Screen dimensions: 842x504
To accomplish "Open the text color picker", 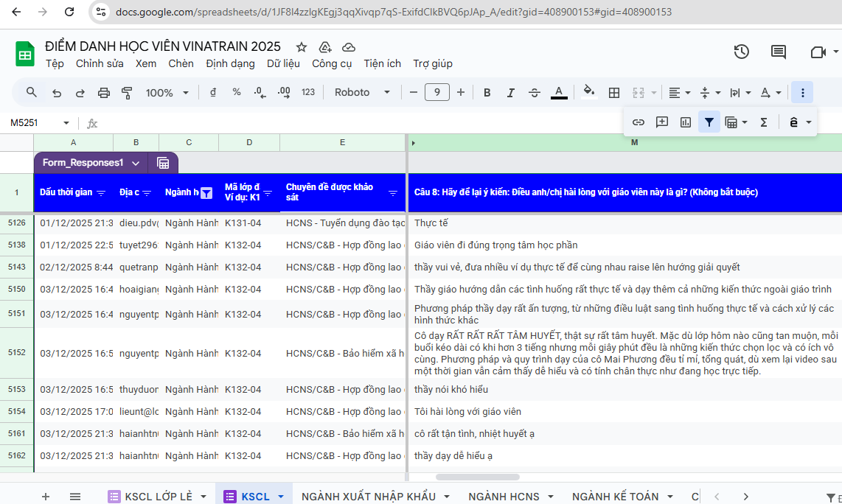I will (559, 92).
